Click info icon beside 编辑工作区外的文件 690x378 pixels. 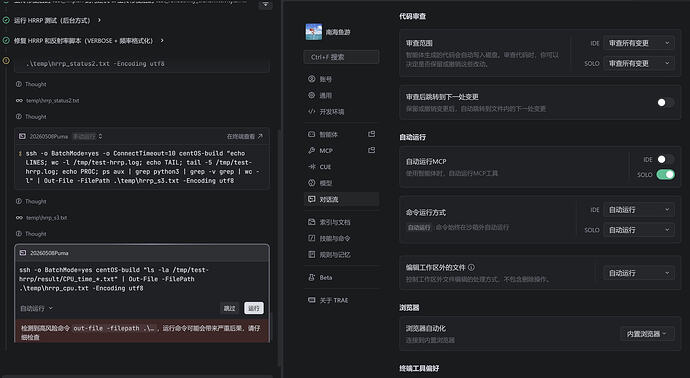tap(471, 267)
